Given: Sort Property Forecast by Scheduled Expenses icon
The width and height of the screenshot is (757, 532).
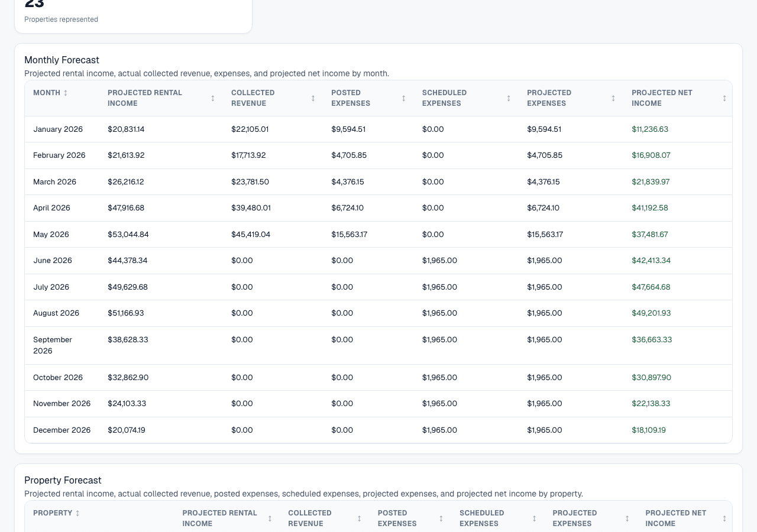Looking at the screenshot, I should pyautogui.click(x=534, y=518).
